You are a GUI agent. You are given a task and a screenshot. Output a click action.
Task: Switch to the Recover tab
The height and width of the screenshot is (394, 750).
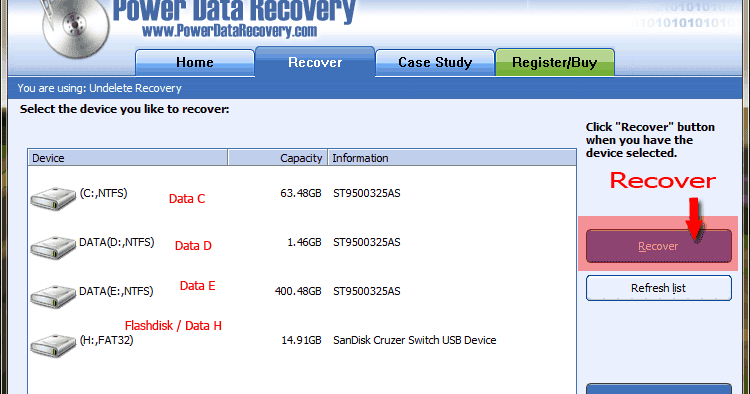pos(315,62)
